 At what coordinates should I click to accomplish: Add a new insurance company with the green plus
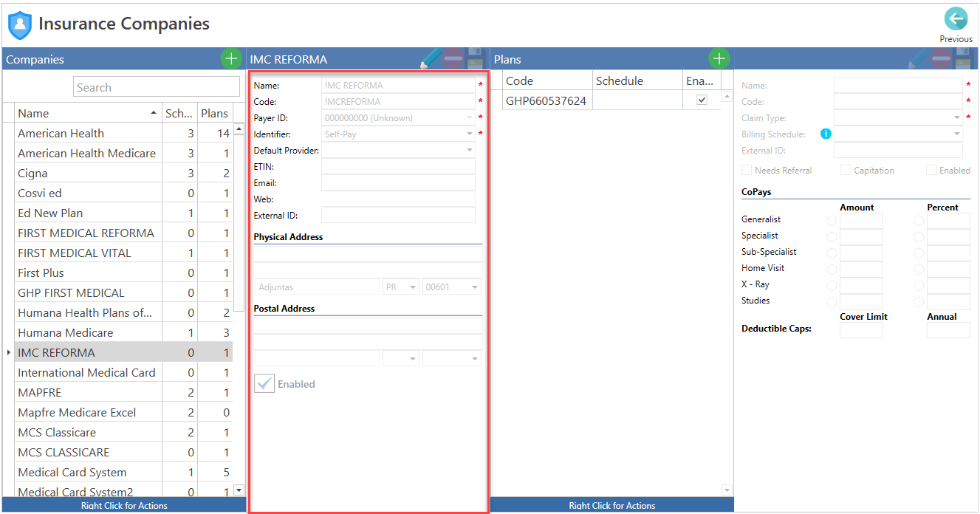point(231,59)
